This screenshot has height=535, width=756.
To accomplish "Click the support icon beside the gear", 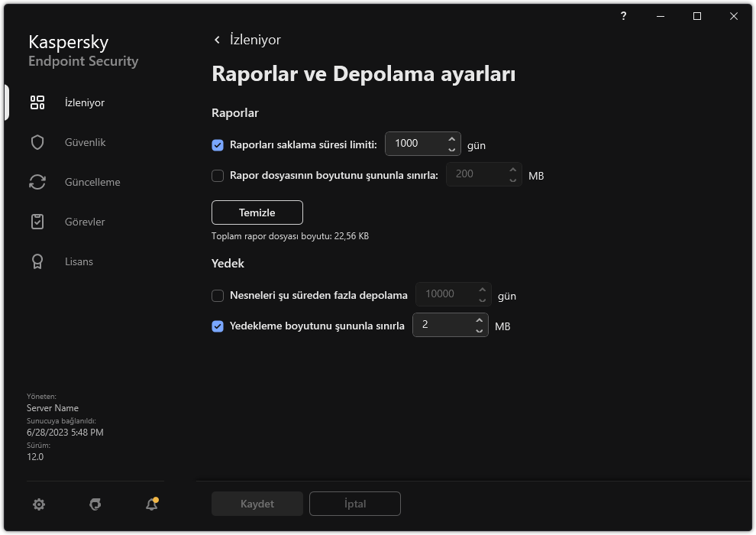I will tap(95, 504).
